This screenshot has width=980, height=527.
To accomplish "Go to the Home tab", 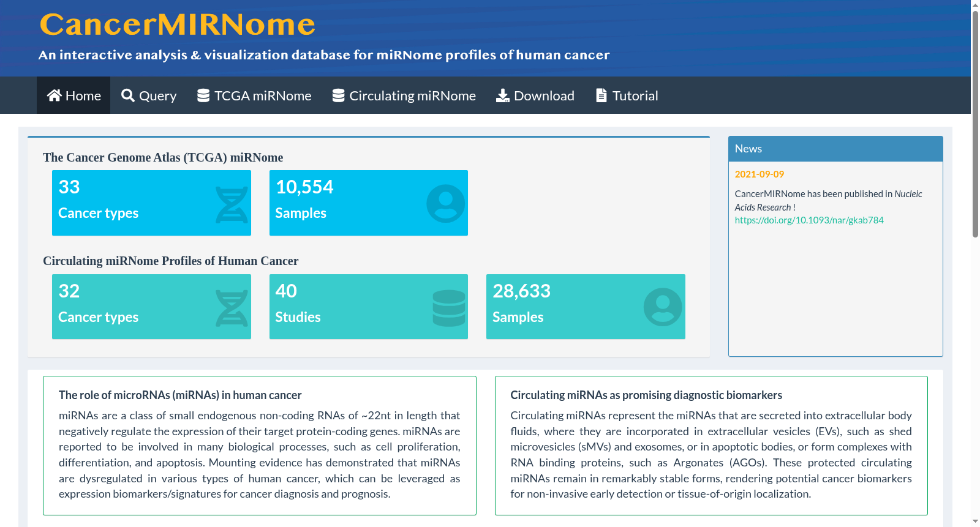I will (x=73, y=95).
